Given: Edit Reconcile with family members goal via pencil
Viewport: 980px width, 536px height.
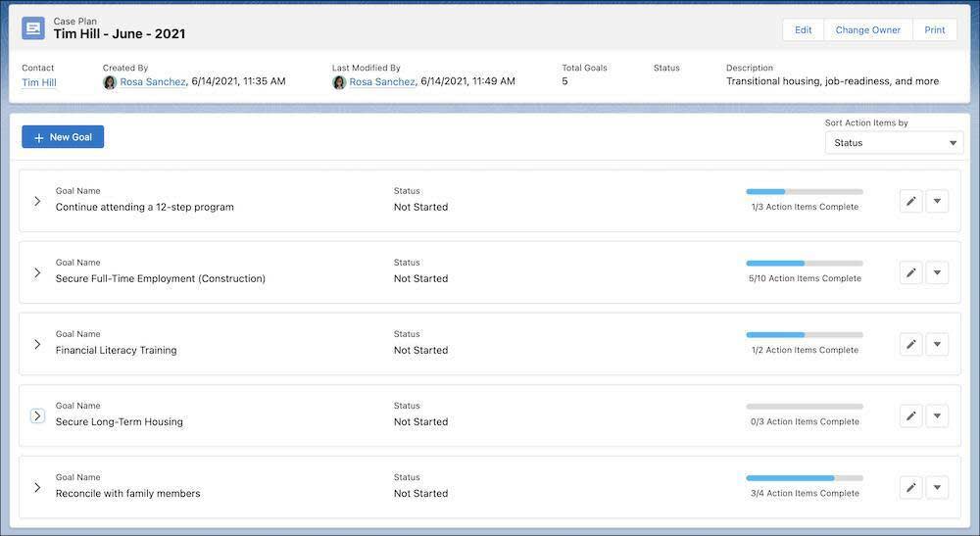Looking at the screenshot, I should click(911, 487).
